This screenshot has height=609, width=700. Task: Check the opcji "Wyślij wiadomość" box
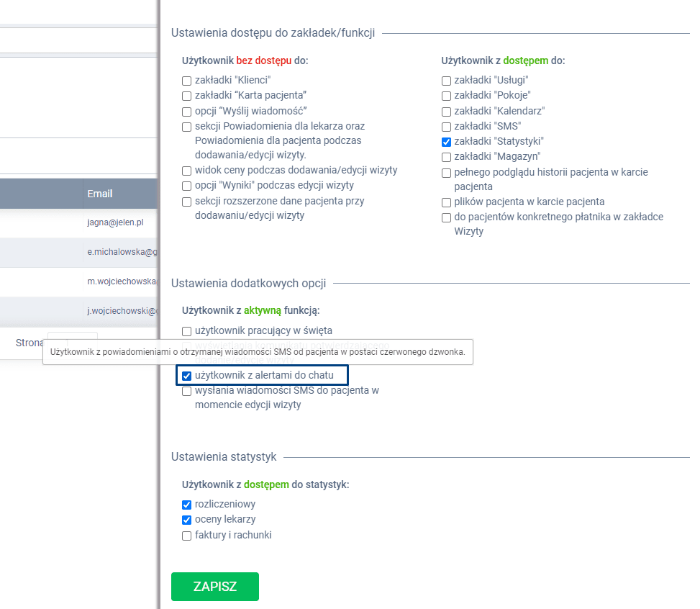pos(186,111)
